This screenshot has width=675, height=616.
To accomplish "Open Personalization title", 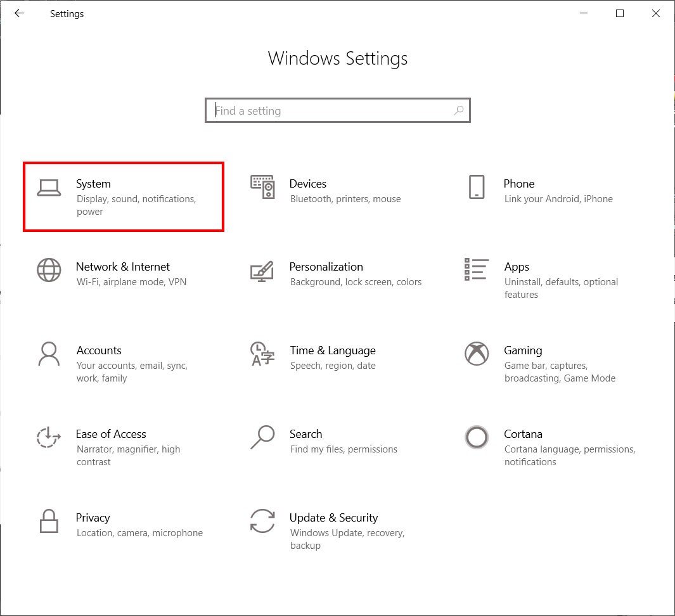I will 326,267.
